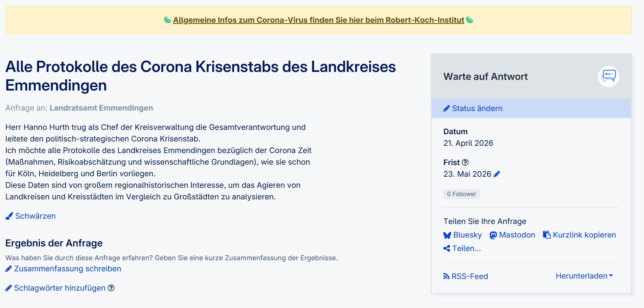Screen dimensions: 644x308
Task: Click Zusammenfassung schreiben link
Action: click(67, 269)
